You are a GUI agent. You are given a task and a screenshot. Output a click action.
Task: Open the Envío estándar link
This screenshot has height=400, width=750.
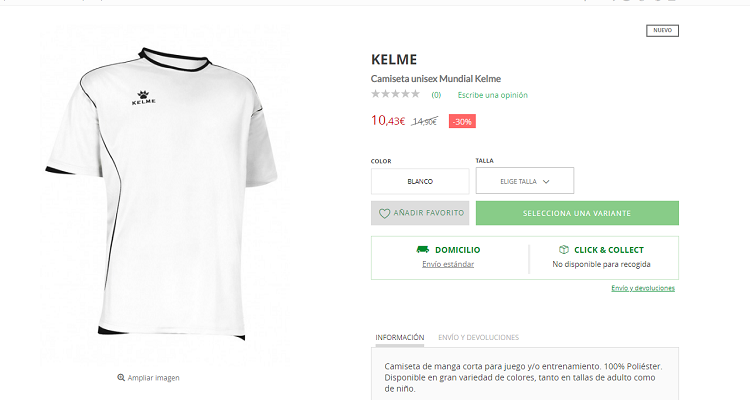pyautogui.click(x=448, y=264)
